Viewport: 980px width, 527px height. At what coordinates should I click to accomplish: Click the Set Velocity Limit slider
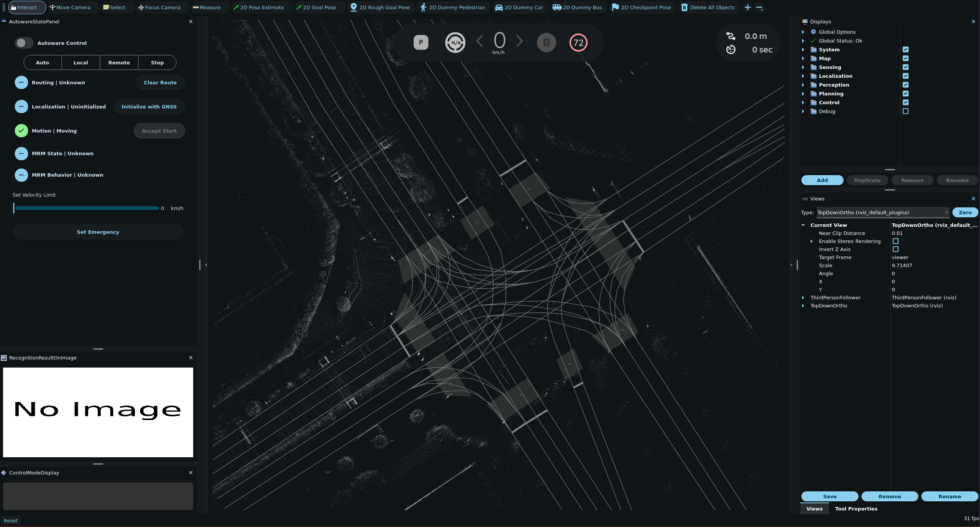[x=87, y=208]
